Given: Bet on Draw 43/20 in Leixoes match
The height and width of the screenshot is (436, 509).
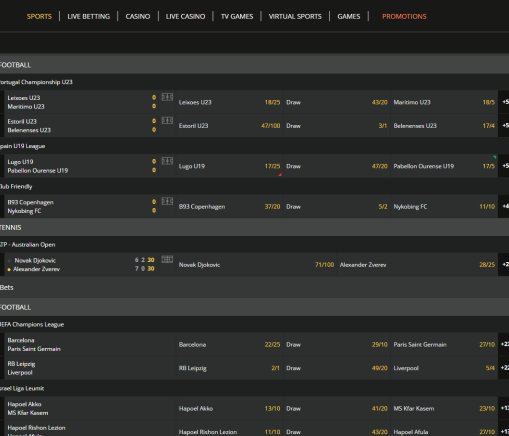Looking at the screenshot, I should point(337,102).
